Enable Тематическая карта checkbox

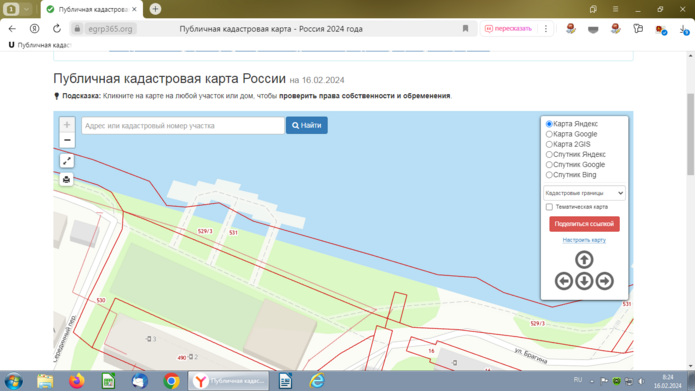point(549,207)
